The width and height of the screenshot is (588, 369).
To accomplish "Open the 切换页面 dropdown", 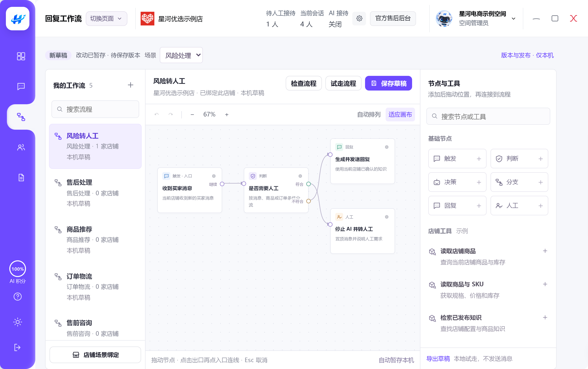I will 106,19.
